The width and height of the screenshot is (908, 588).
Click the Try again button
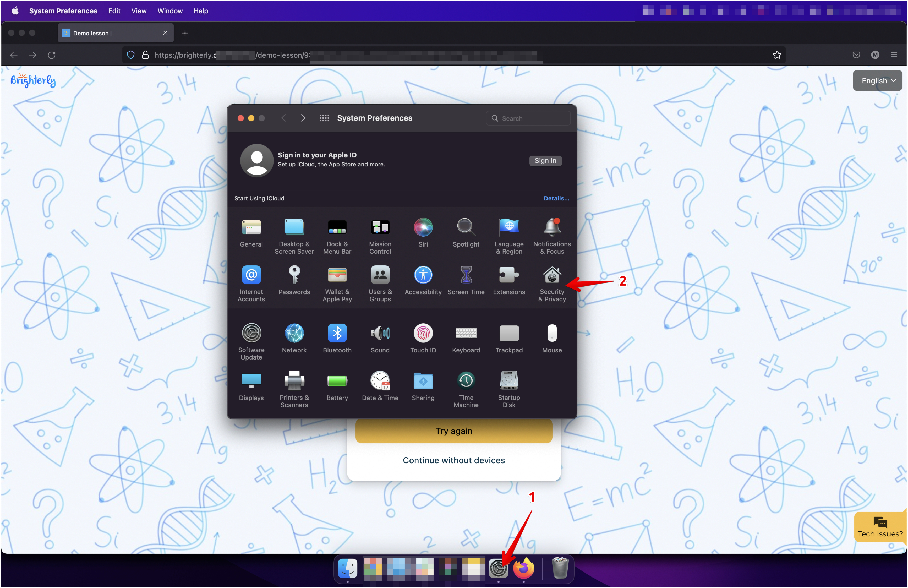pos(454,431)
